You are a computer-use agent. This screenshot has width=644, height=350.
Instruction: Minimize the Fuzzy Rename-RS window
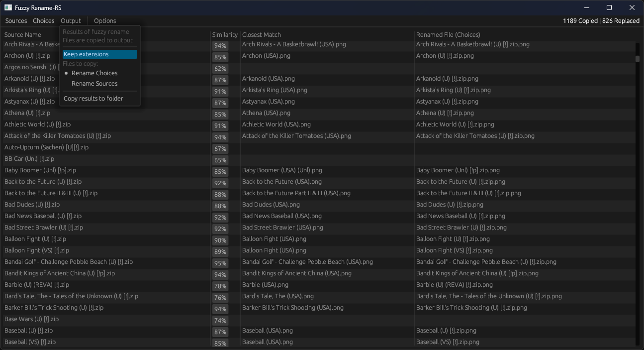(587, 7)
